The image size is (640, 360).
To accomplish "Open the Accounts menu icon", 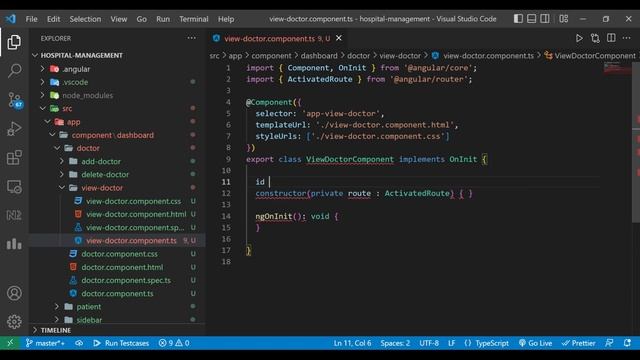I will point(14,293).
